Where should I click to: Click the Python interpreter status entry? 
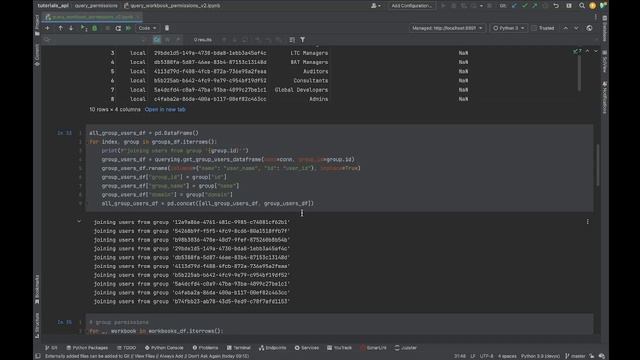coord(540,356)
